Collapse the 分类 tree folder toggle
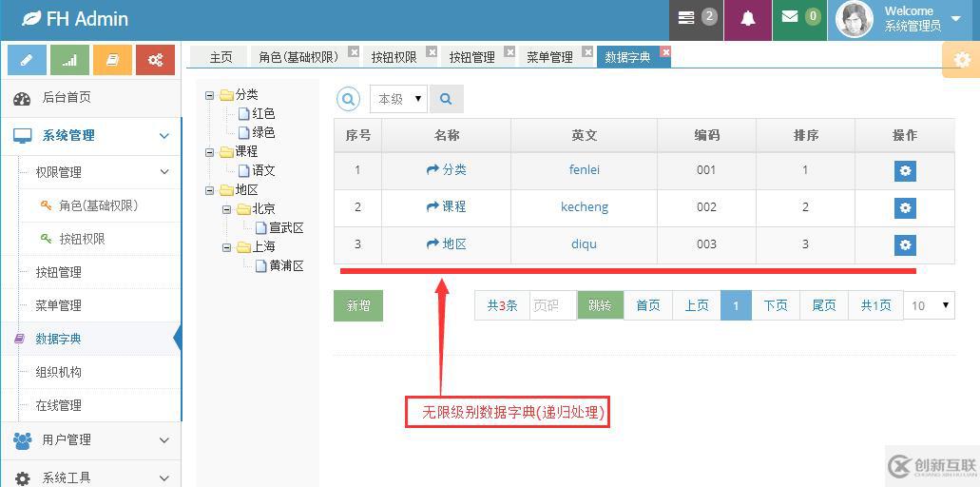This screenshot has height=487, width=980. [209, 96]
